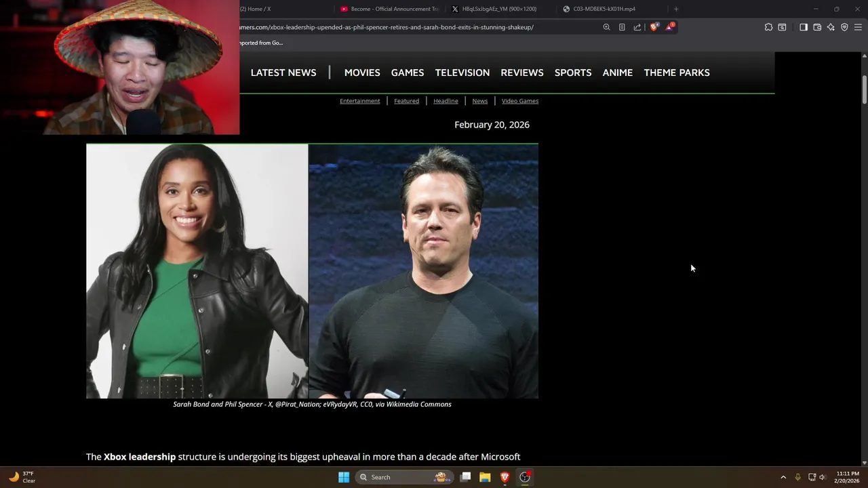Open the THEME PARKS navigation menu
The height and width of the screenshot is (488, 868).
677,73
